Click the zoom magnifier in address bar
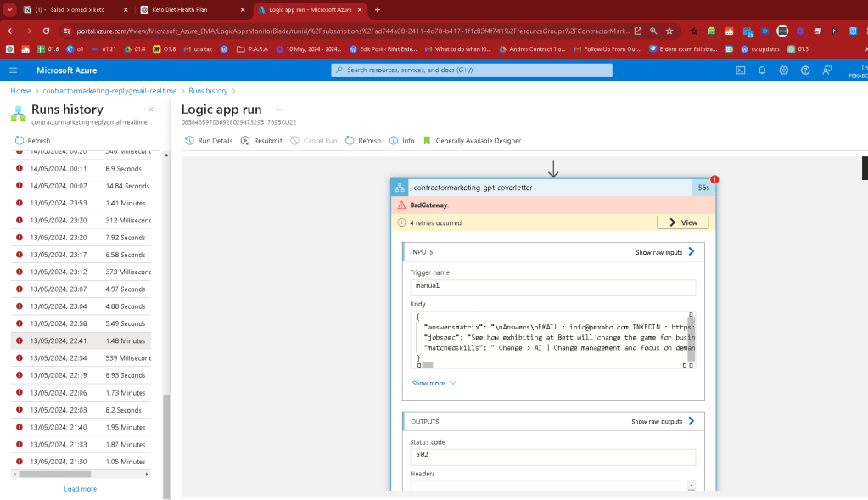The image size is (868, 500). [x=653, y=31]
